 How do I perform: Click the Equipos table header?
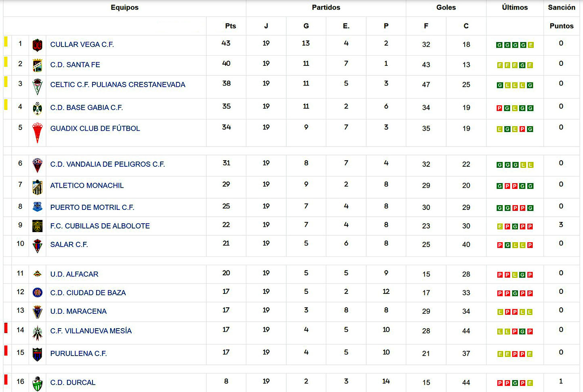(x=124, y=7)
